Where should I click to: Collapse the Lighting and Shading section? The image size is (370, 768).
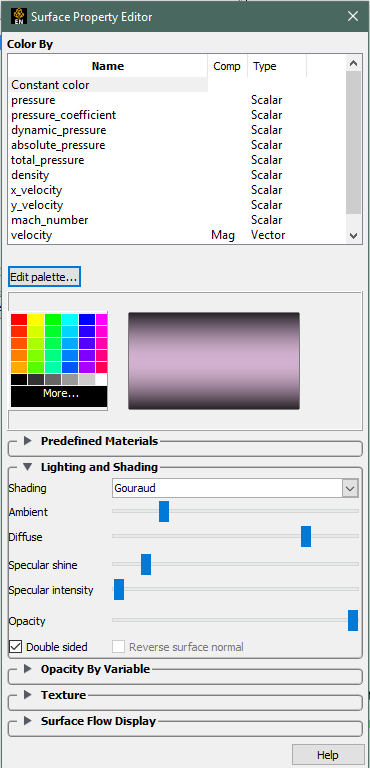[x=27, y=467]
